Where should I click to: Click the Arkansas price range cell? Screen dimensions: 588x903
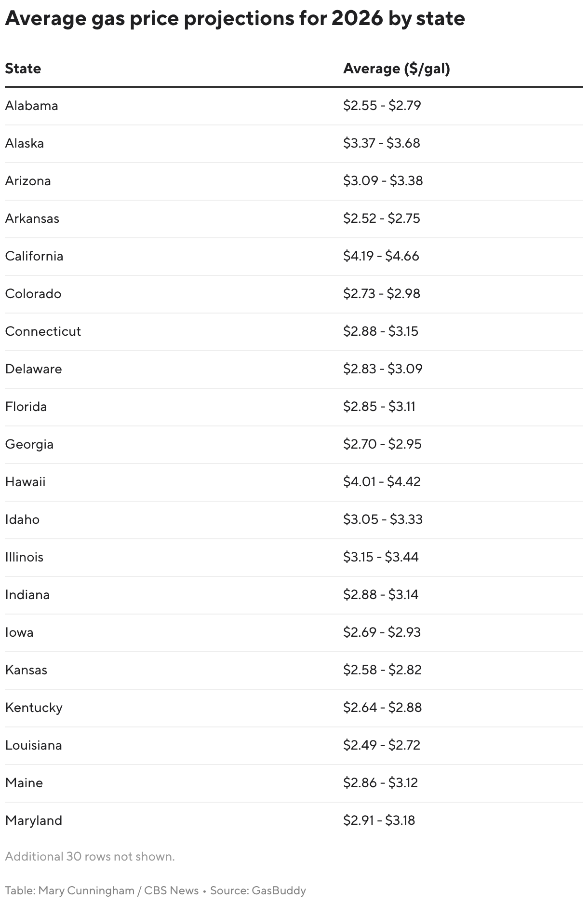(x=381, y=219)
